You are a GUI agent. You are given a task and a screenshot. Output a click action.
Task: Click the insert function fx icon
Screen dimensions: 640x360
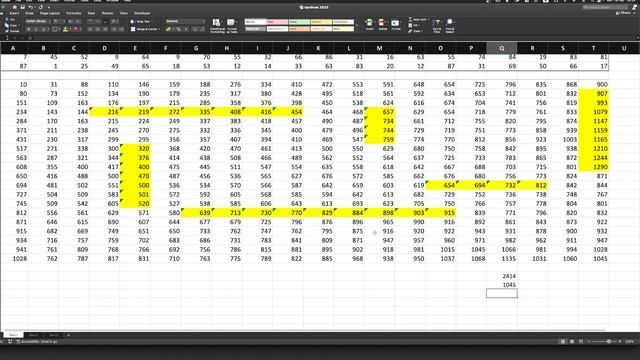[x=30, y=38]
